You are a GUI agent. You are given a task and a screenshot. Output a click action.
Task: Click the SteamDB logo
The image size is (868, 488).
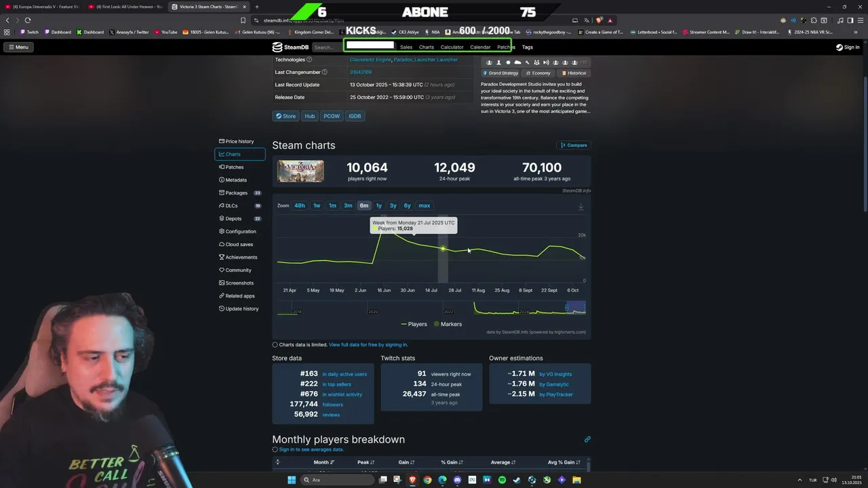pyautogui.click(x=291, y=47)
